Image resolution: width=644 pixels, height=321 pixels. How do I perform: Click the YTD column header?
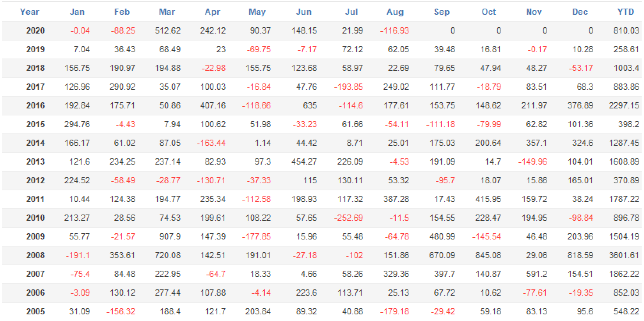(625, 12)
